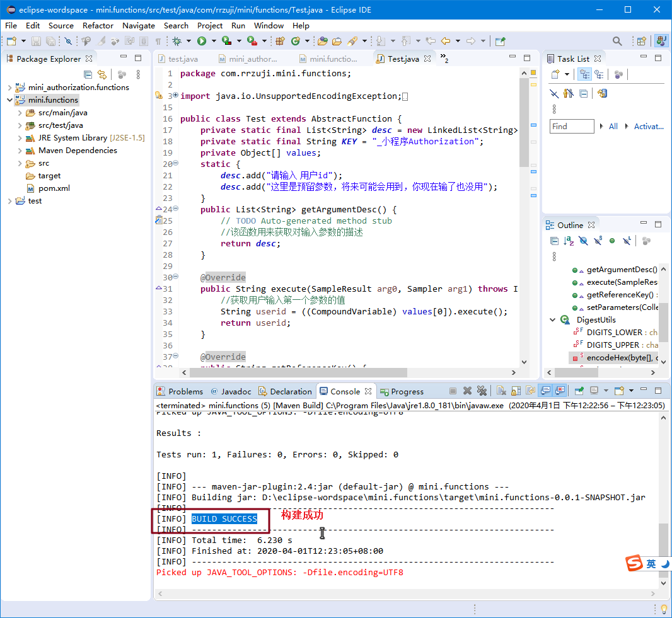
Task: Open the Navigate menu
Action: (x=139, y=26)
